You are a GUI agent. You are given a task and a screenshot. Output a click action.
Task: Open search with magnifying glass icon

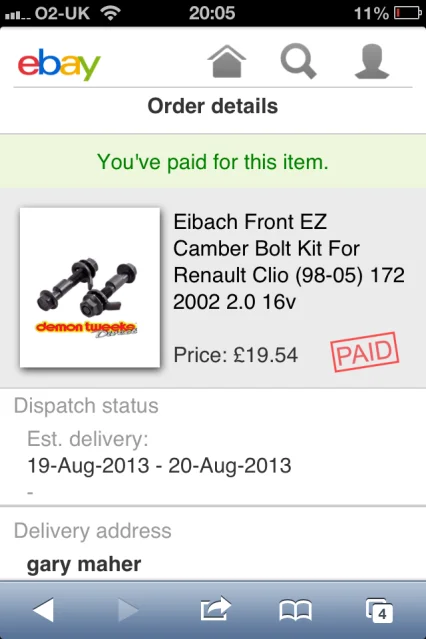298,61
